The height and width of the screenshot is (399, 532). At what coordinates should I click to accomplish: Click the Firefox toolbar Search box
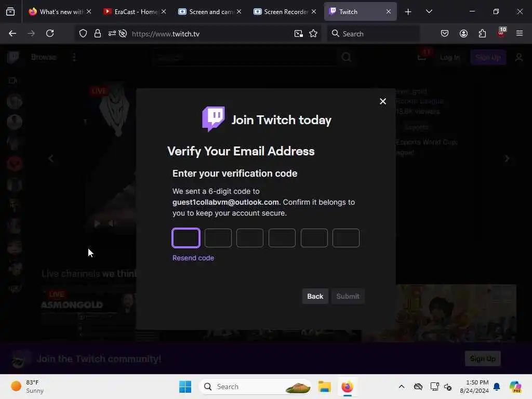coord(373,34)
